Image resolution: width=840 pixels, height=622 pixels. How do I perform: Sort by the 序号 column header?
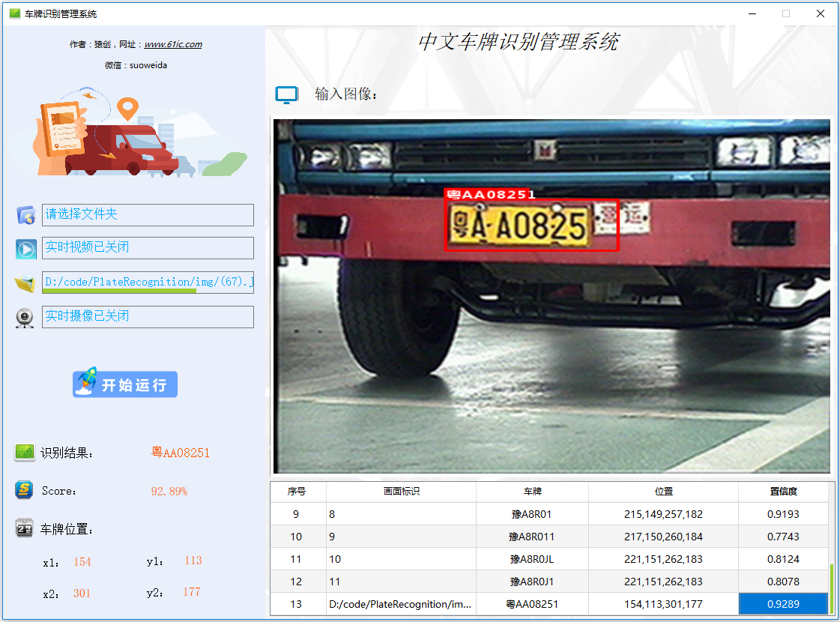click(297, 492)
